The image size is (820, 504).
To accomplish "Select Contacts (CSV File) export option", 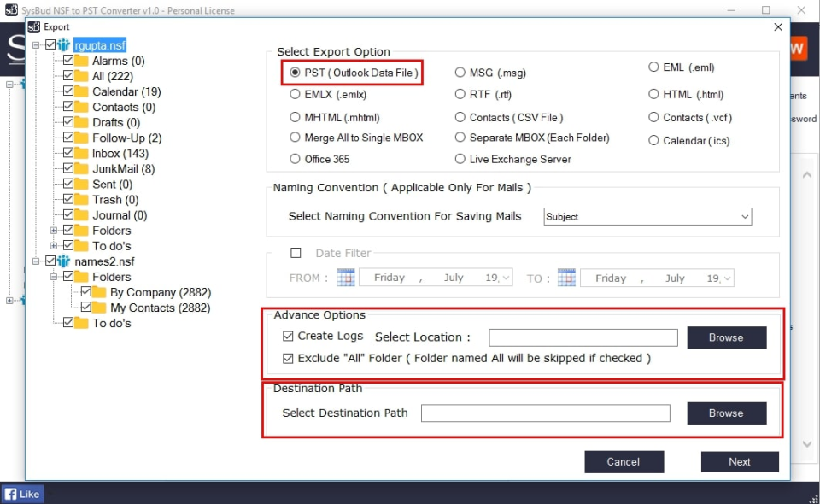I will [x=460, y=117].
